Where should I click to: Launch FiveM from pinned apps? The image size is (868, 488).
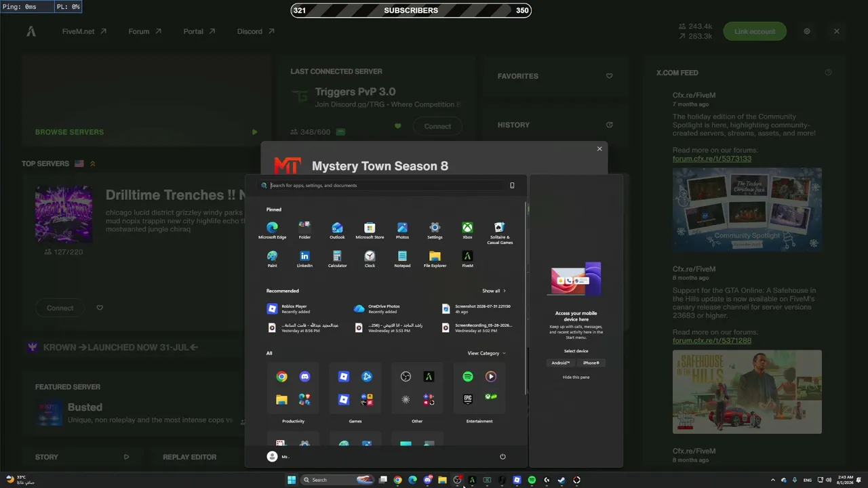coord(467,259)
